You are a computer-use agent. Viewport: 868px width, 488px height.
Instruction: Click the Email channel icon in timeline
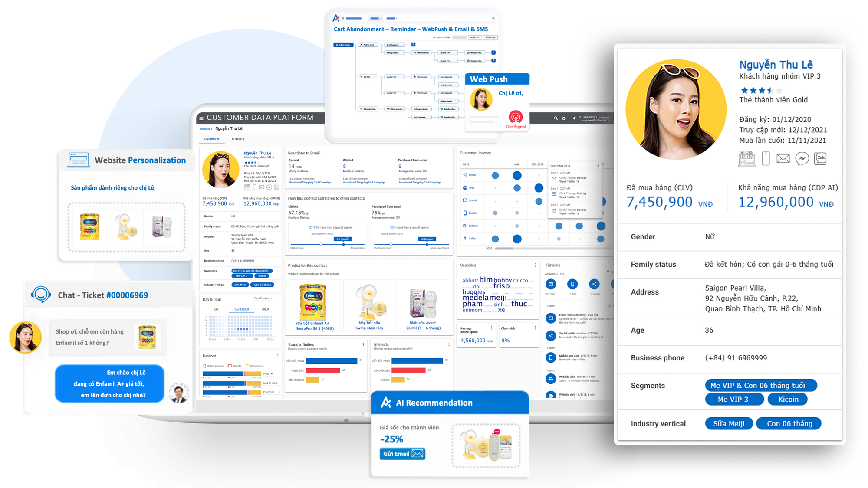[551, 284]
